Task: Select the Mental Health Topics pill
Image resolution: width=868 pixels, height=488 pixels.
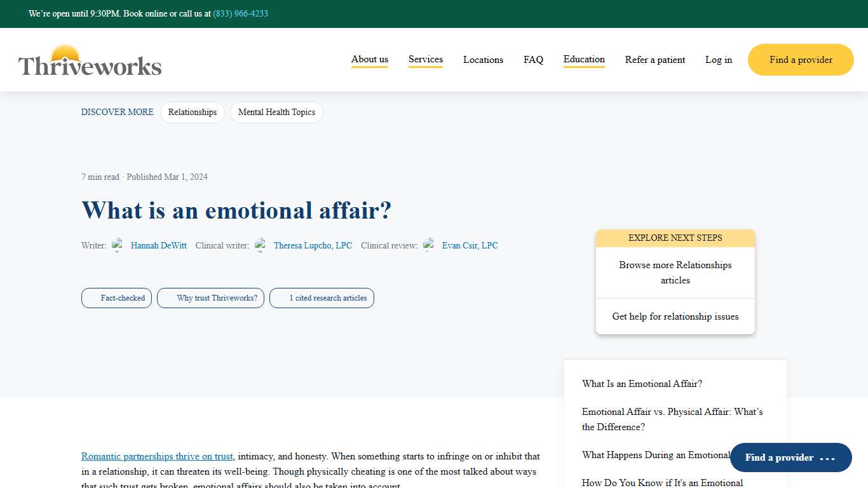Action: [276, 112]
